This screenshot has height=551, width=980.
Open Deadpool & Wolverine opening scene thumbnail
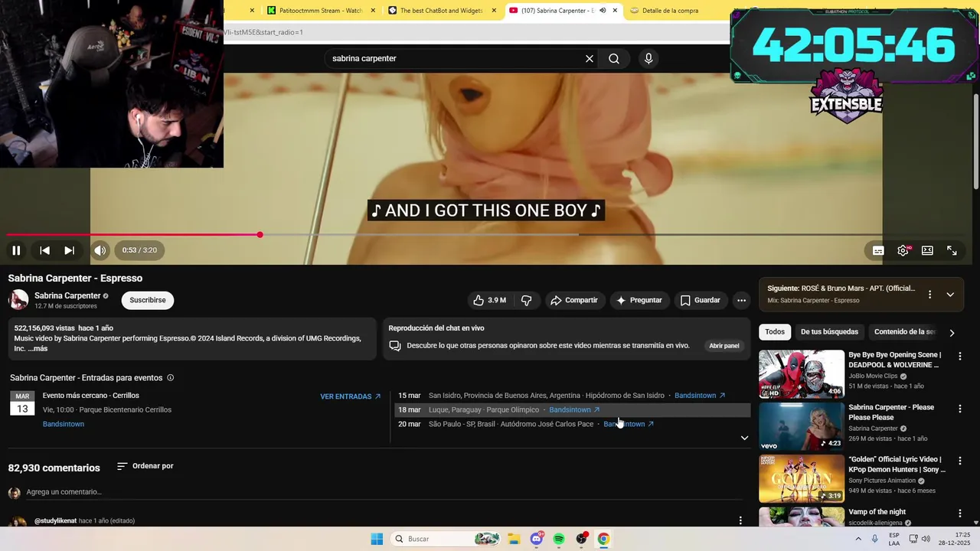(802, 374)
